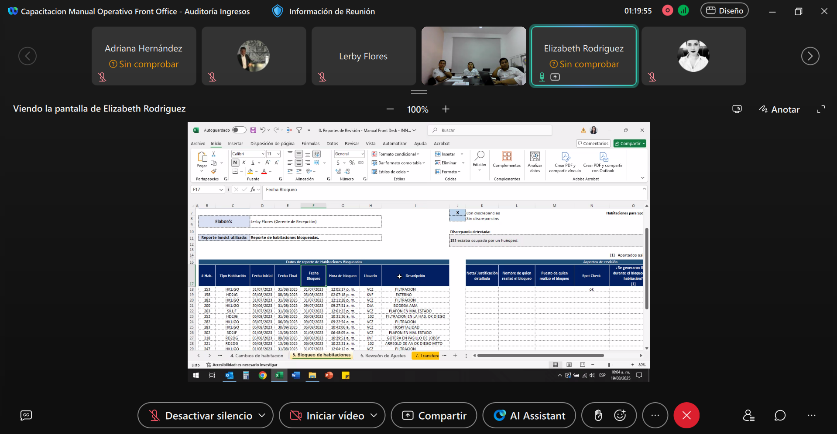Open the AI Assistant

click(x=529, y=415)
